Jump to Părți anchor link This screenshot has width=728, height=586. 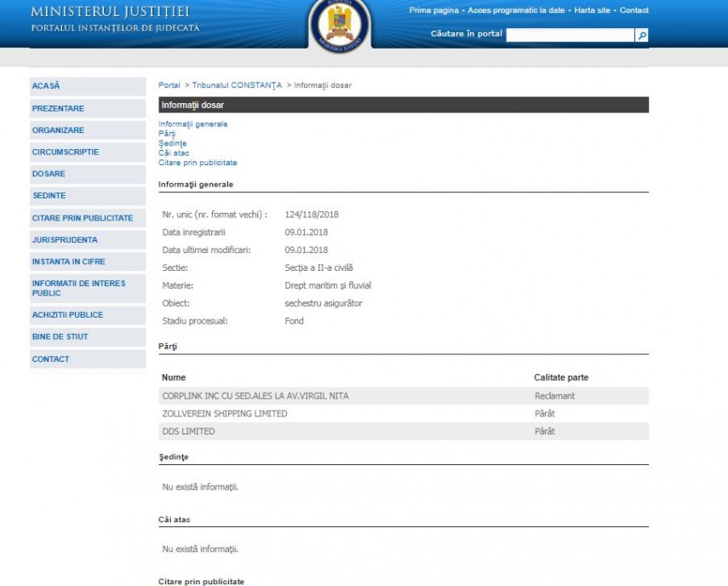[x=166, y=134]
